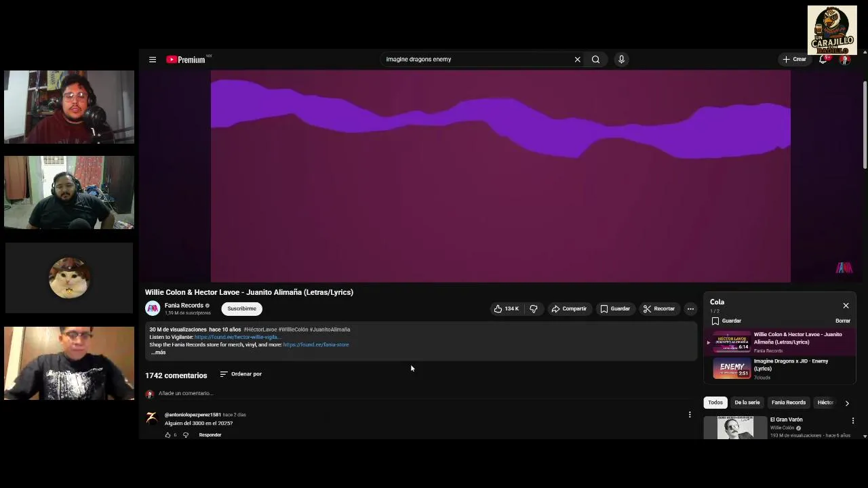Reply to comment with Responder

(x=210, y=435)
